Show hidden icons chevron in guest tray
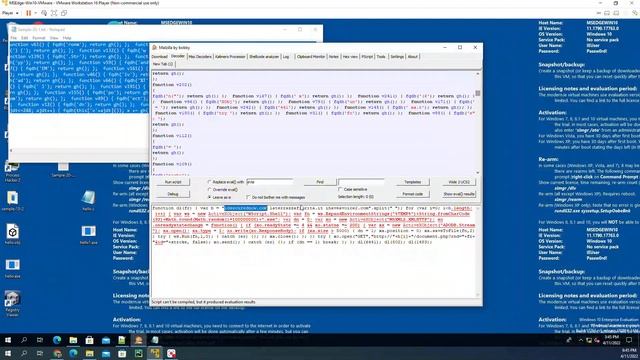 tap(581, 340)
